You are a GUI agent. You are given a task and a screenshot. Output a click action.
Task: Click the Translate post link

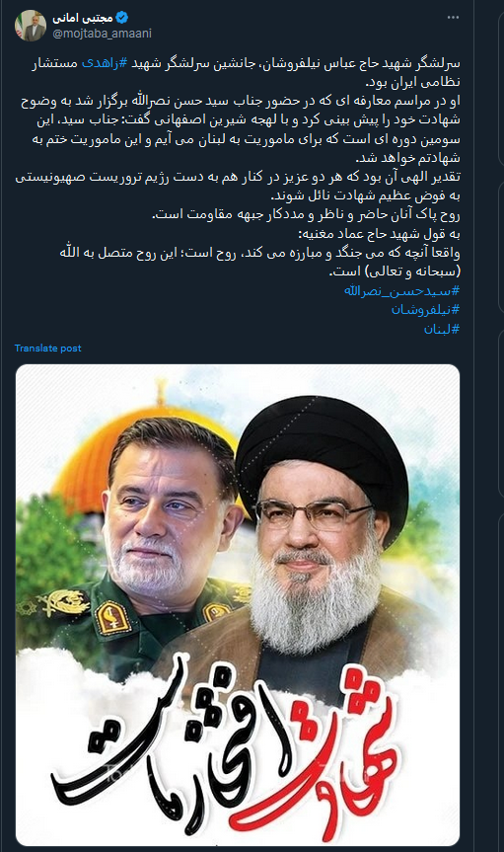(x=47, y=348)
